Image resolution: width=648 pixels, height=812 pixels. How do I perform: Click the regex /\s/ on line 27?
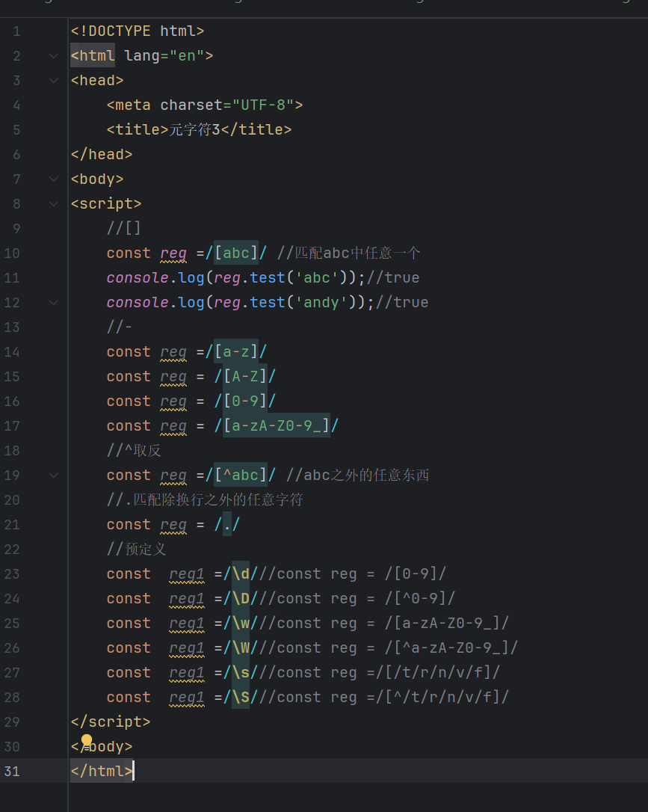pos(241,672)
